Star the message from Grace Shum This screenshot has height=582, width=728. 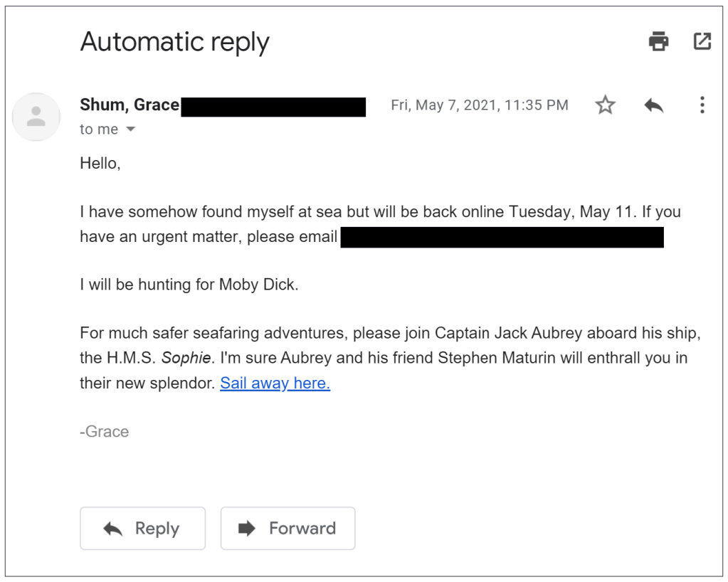click(x=605, y=106)
